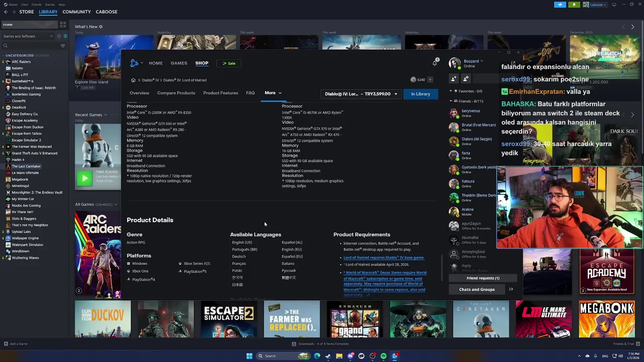Filter Steam library by ready-to-play icon

(64, 36)
